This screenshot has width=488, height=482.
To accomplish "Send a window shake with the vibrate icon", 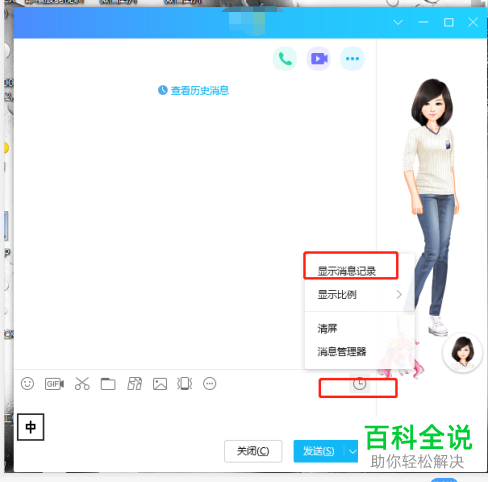I will pyautogui.click(x=185, y=384).
